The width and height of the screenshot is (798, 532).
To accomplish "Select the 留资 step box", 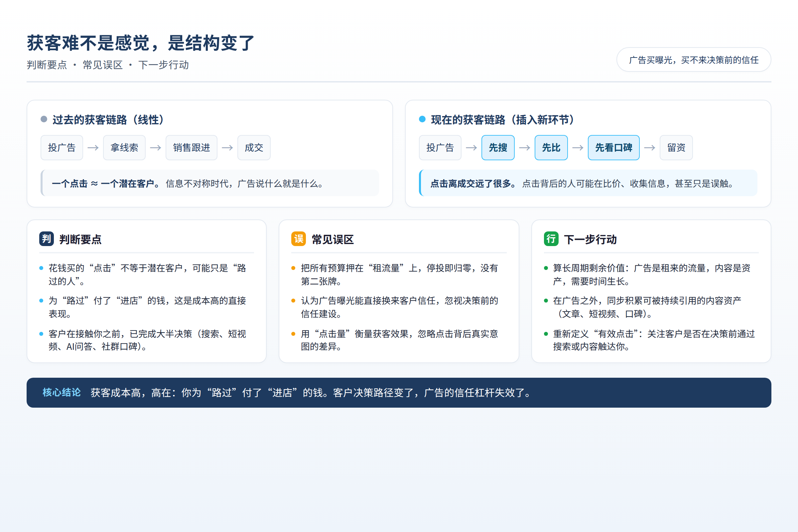I will coord(676,148).
